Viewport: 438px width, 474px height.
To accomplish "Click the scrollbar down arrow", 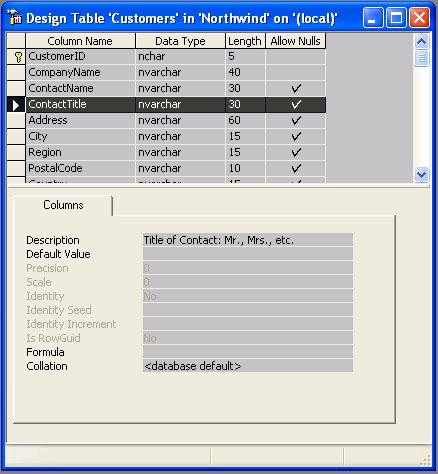I will tap(422, 174).
